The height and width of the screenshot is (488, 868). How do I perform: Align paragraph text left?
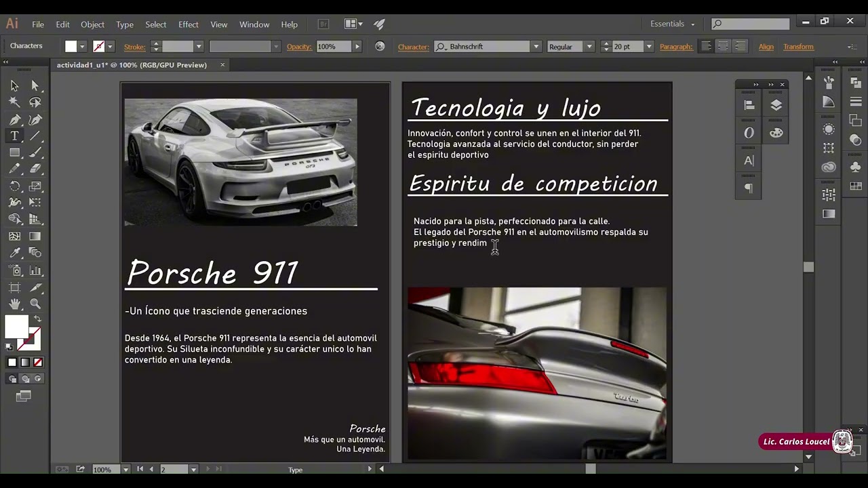click(706, 46)
